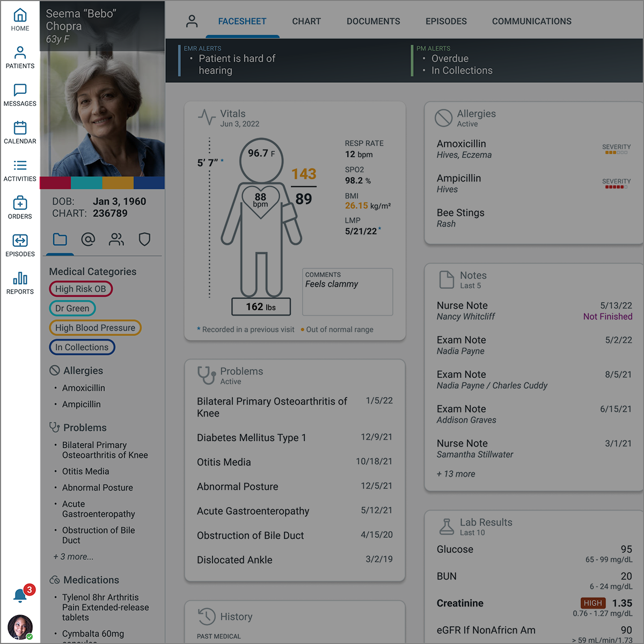Image resolution: width=644 pixels, height=644 pixels.
Task: Select the contact @ tab icon
Action: point(88,239)
